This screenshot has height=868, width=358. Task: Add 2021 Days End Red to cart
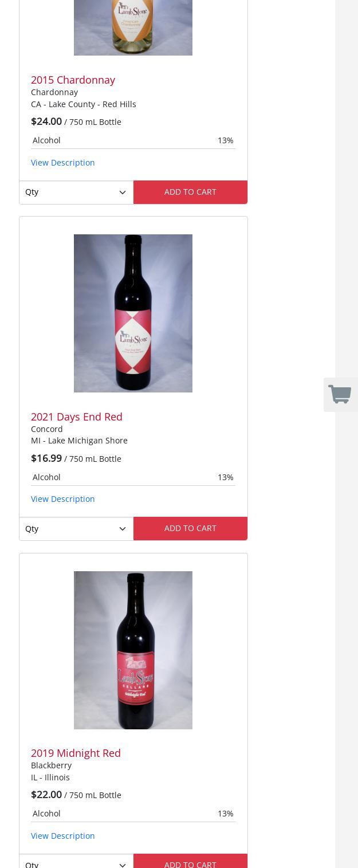point(190,529)
